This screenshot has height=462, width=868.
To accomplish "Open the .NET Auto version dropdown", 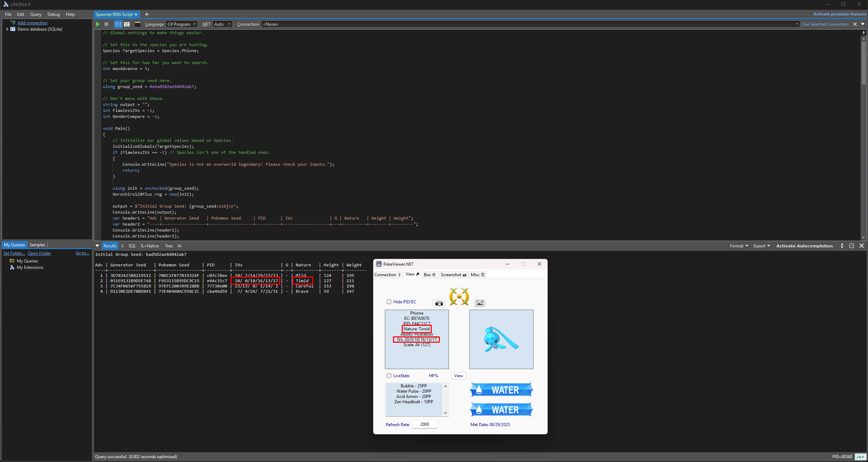I will pos(223,24).
